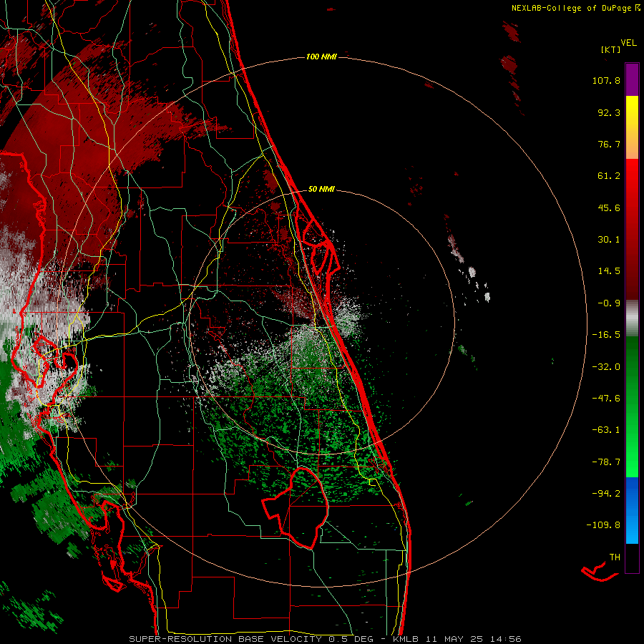Select the -63.1 legend value
Image resolution: width=644 pixels, height=644 pixels.
click(606, 430)
